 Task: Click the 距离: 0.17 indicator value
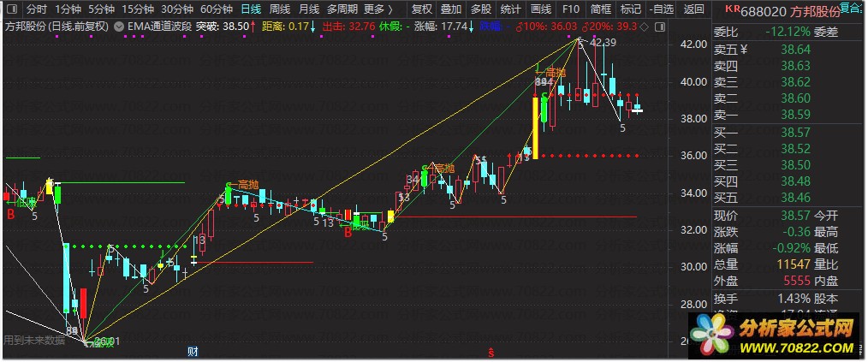coord(286,26)
